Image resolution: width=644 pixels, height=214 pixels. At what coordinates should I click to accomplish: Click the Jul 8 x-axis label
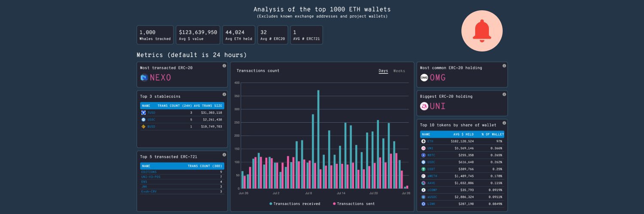click(x=308, y=194)
